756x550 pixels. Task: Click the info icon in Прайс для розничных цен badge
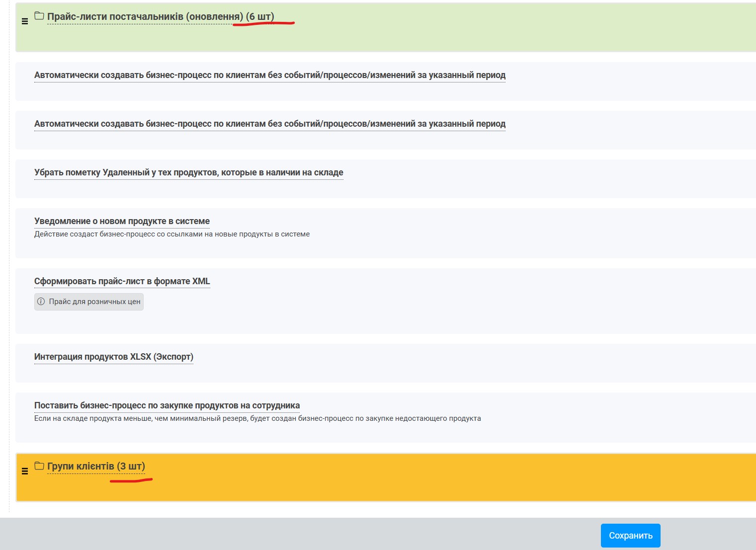point(41,302)
